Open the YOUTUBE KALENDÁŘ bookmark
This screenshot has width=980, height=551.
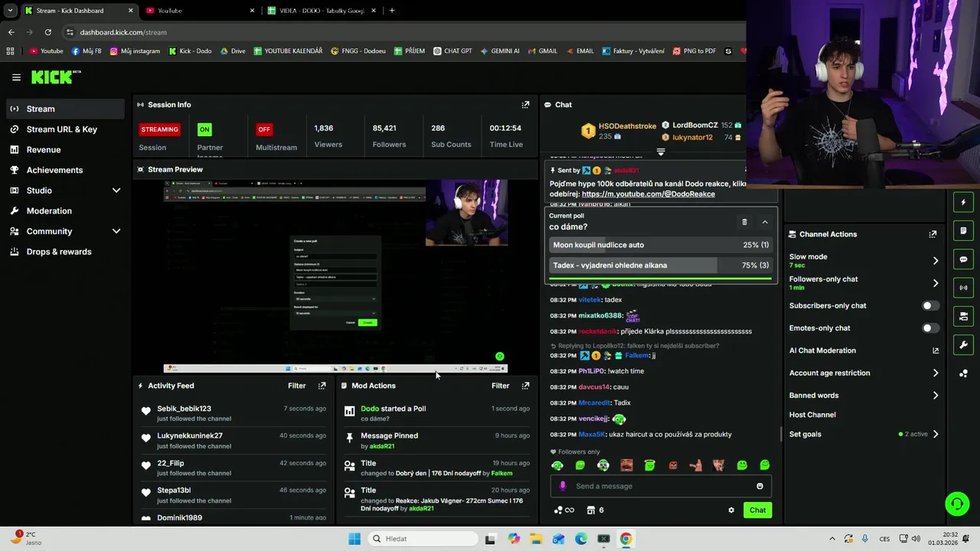(288, 51)
